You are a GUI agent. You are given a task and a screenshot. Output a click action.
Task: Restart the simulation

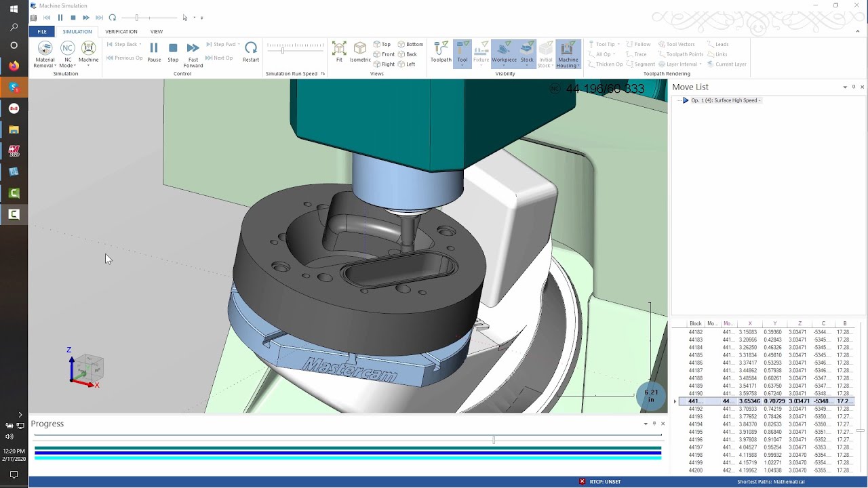251,52
